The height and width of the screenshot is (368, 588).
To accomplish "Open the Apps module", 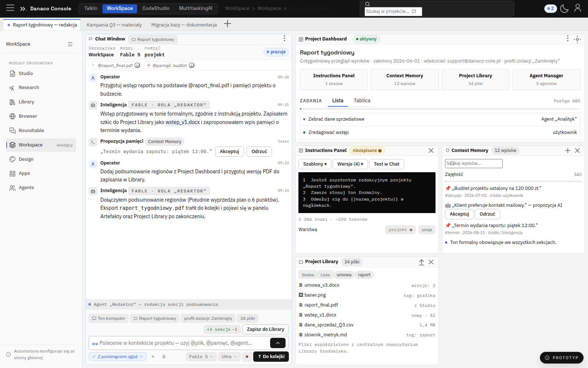I will tap(41, 173).
